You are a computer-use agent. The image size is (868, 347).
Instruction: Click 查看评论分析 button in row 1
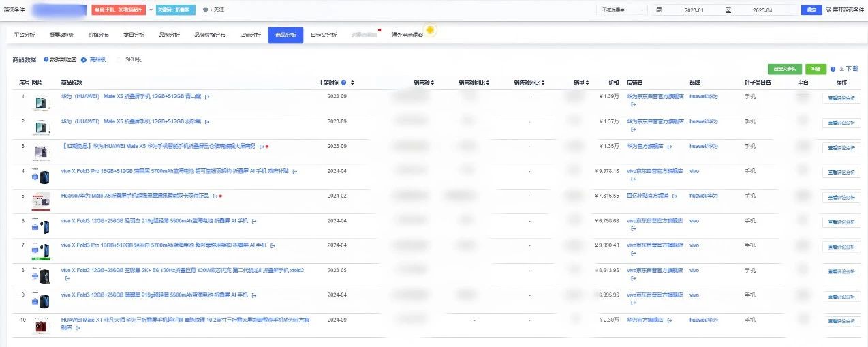(841, 98)
